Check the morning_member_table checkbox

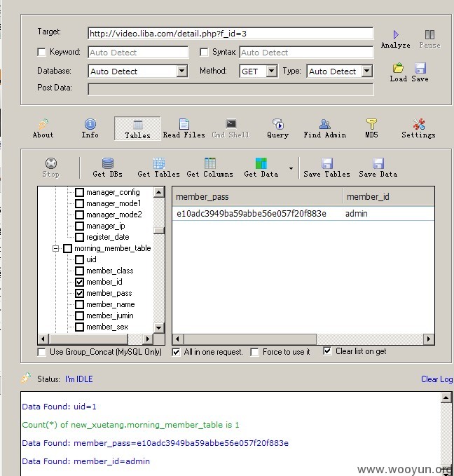(x=68, y=248)
